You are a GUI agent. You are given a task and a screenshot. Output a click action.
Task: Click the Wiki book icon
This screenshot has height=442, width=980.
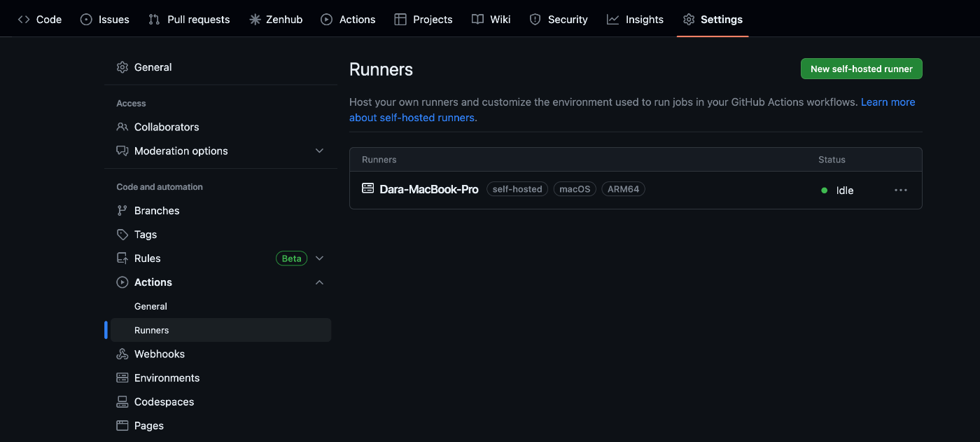pyautogui.click(x=477, y=20)
